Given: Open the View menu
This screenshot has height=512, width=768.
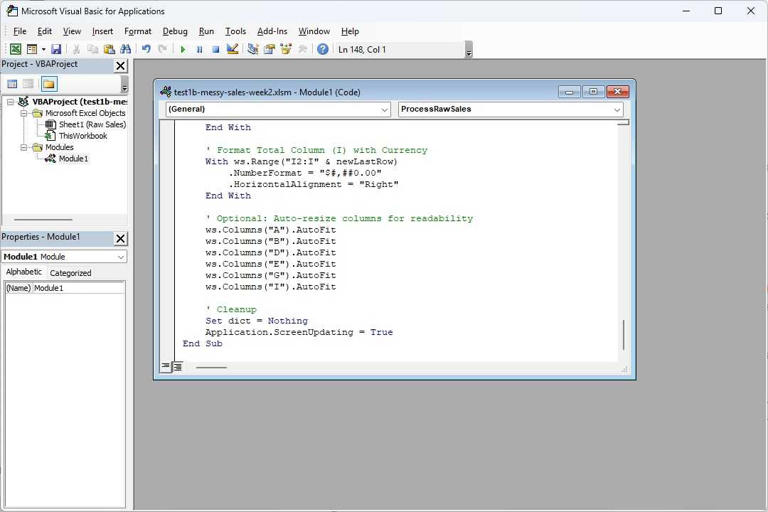Looking at the screenshot, I should click(x=72, y=31).
